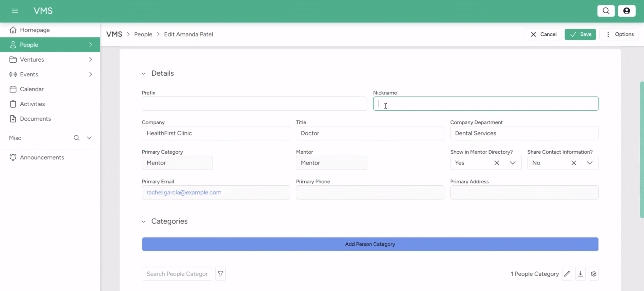Collapse the Categories section

click(x=143, y=221)
